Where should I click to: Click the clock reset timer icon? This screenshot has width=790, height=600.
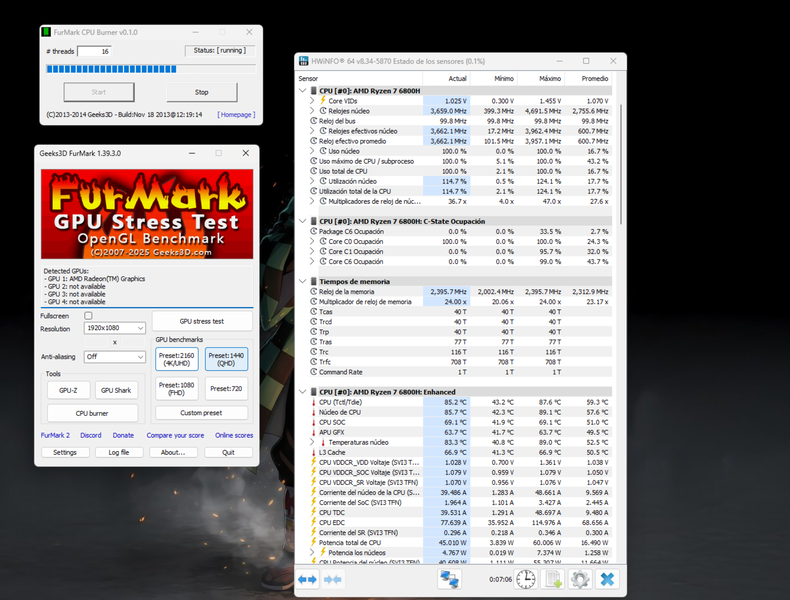tap(525, 580)
